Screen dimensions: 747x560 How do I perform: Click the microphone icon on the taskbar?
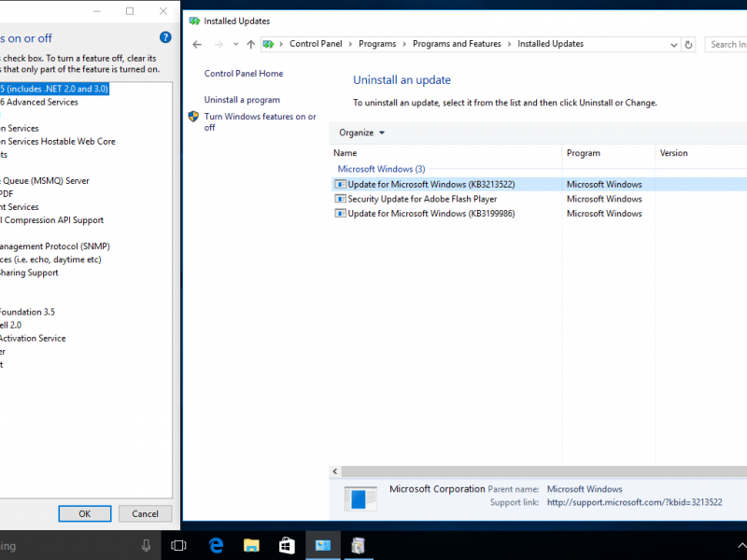click(147, 546)
